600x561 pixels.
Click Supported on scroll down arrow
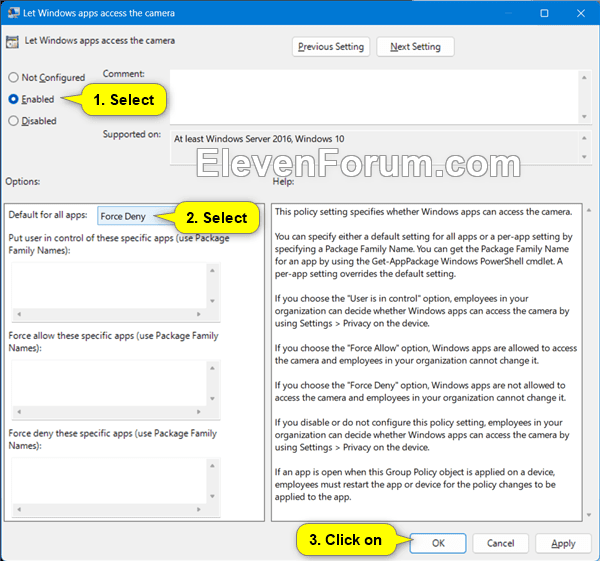pos(584,157)
